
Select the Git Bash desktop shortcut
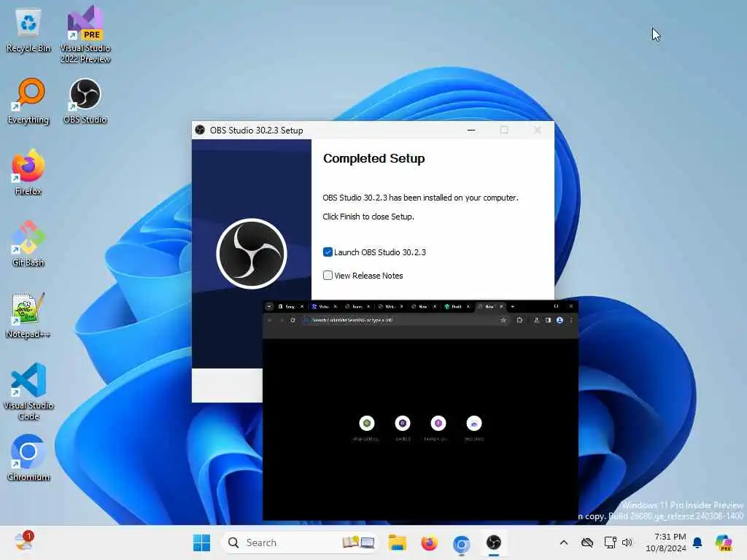tap(28, 244)
